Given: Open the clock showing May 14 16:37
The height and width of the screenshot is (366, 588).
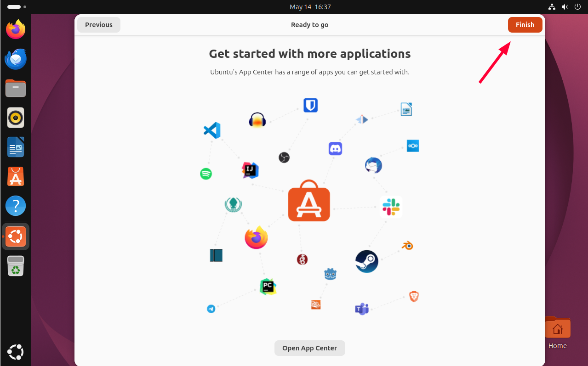Looking at the screenshot, I should [x=310, y=7].
